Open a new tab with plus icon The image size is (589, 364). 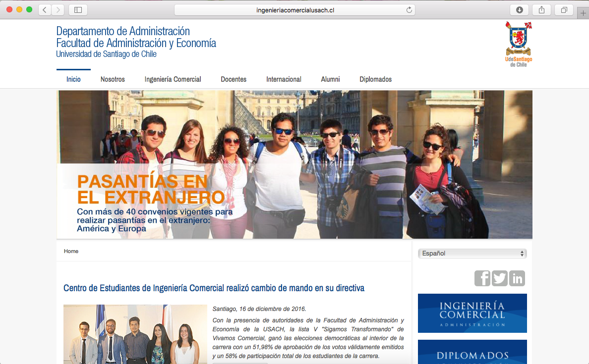tap(583, 13)
